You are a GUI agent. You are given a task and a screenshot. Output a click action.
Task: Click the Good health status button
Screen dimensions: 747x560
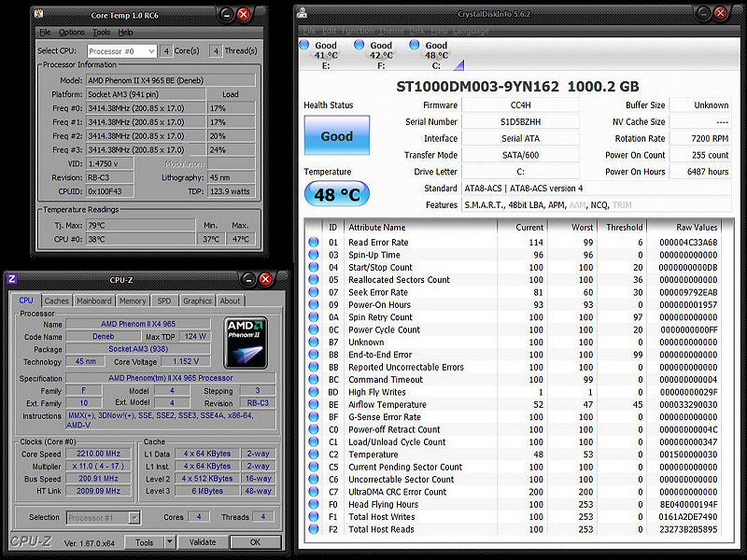coord(336,136)
